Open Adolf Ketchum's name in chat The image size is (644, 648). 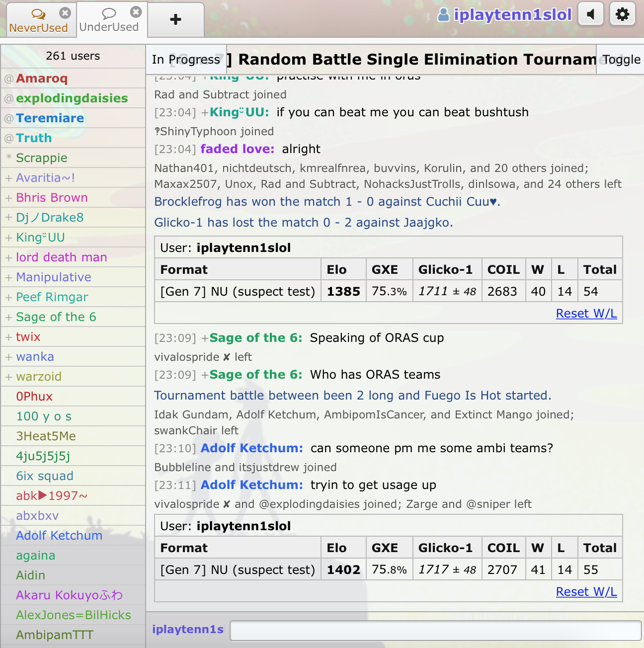251,448
